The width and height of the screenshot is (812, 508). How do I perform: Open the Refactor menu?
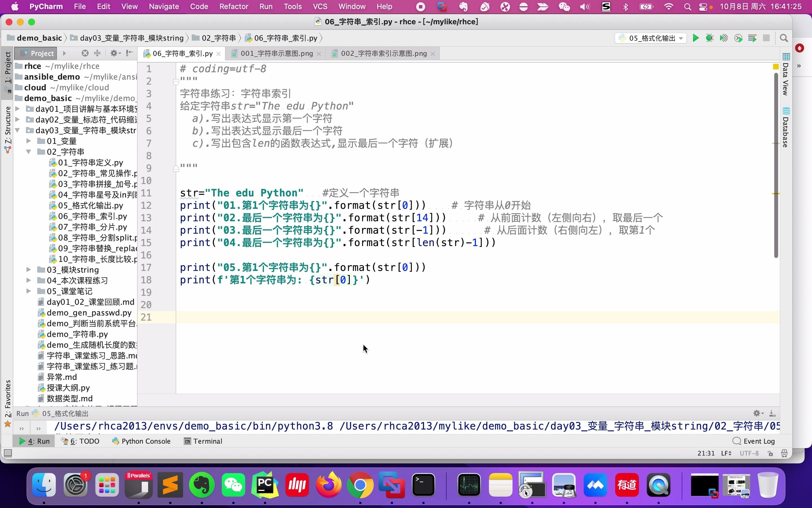[x=233, y=6]
